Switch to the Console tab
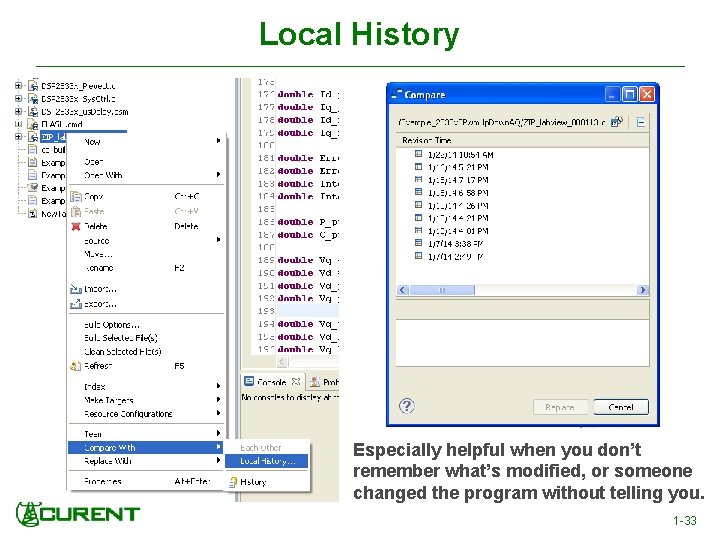Viewport: 720px width, 540px height. tap(272, 382)
